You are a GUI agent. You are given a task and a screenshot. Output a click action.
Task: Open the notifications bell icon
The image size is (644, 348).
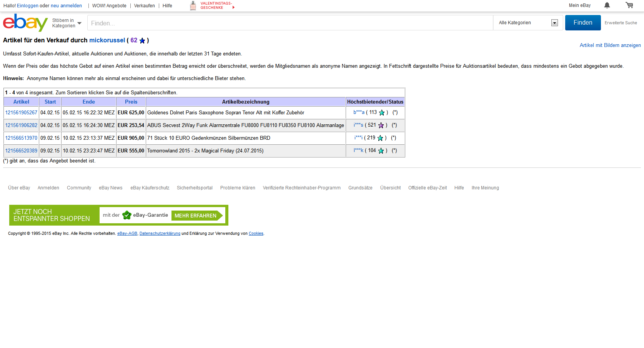click(607, 5)
